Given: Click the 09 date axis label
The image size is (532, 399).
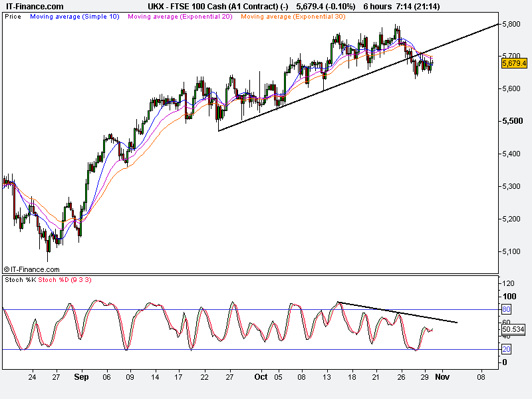Looking at the screenshot, I should 130,377.
